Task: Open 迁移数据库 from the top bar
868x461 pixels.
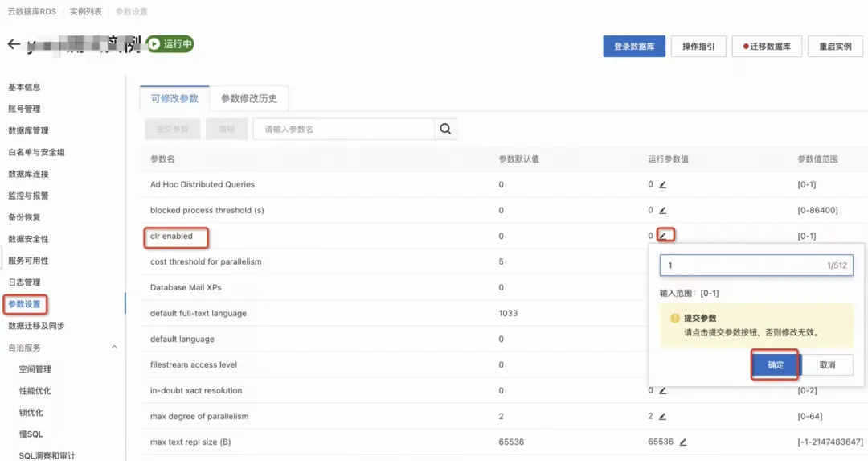Action: tap(767, 47)
